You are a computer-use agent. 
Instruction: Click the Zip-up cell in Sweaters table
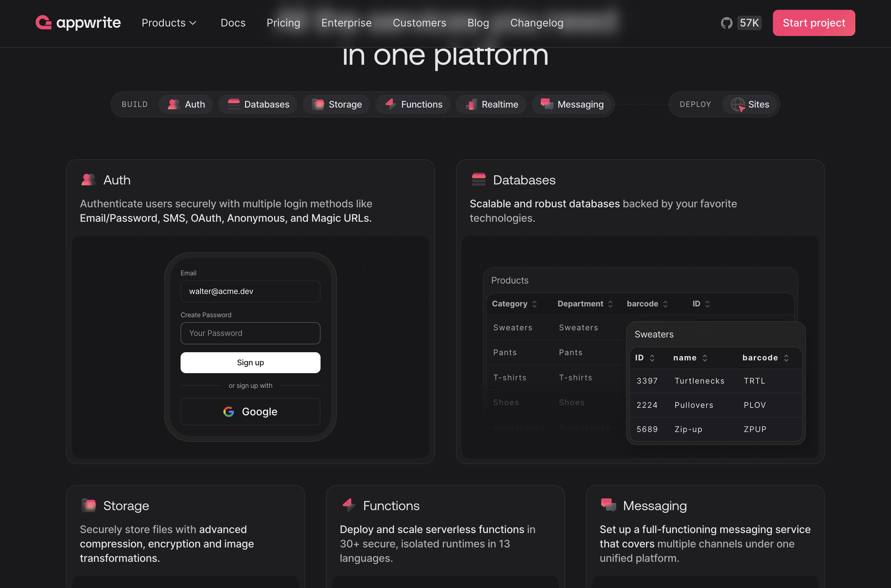(x=688, y=429)
